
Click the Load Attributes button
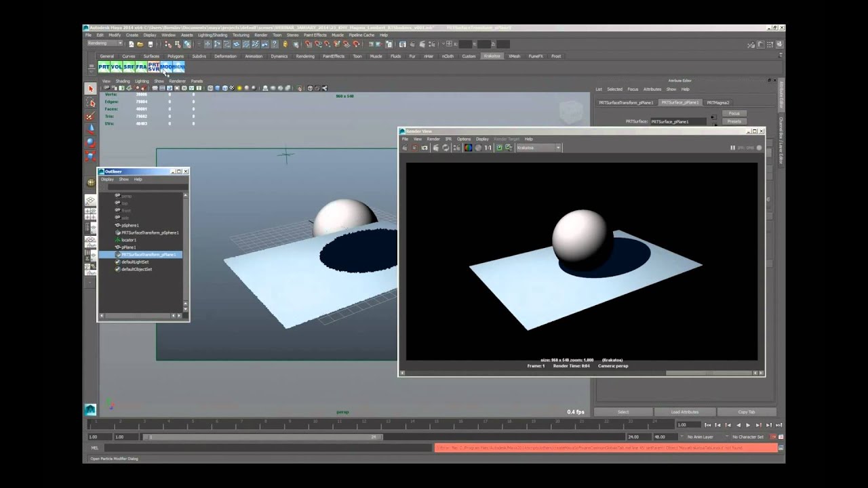pos(685,412)
